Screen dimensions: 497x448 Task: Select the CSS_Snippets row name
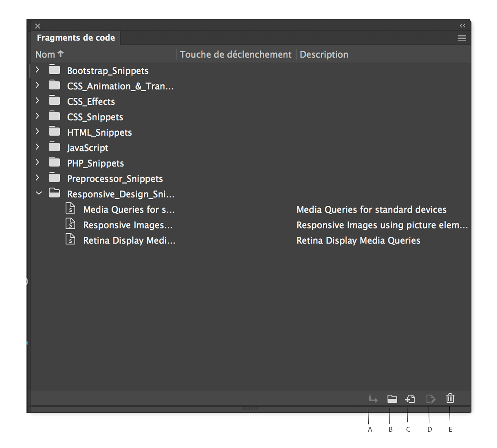click(x=95, y=117)
